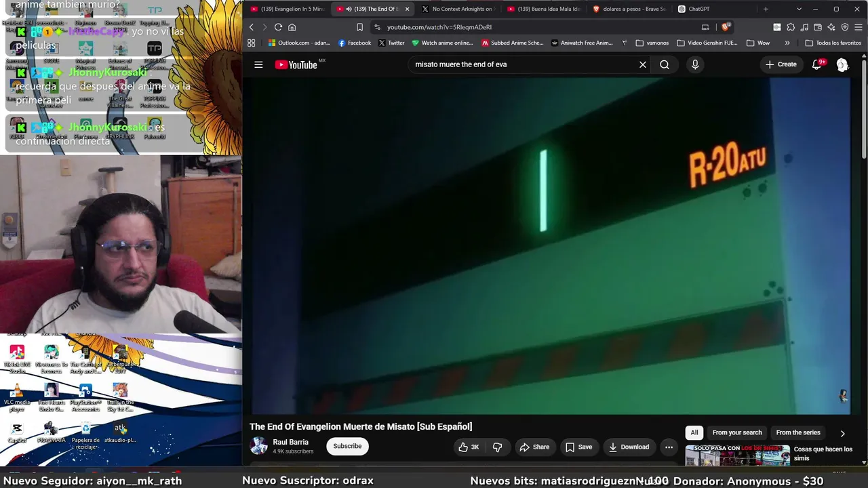The height and width of the screenshot is (488, 868).
Task: Select From the series chip
Action: [x=798, y=432]
